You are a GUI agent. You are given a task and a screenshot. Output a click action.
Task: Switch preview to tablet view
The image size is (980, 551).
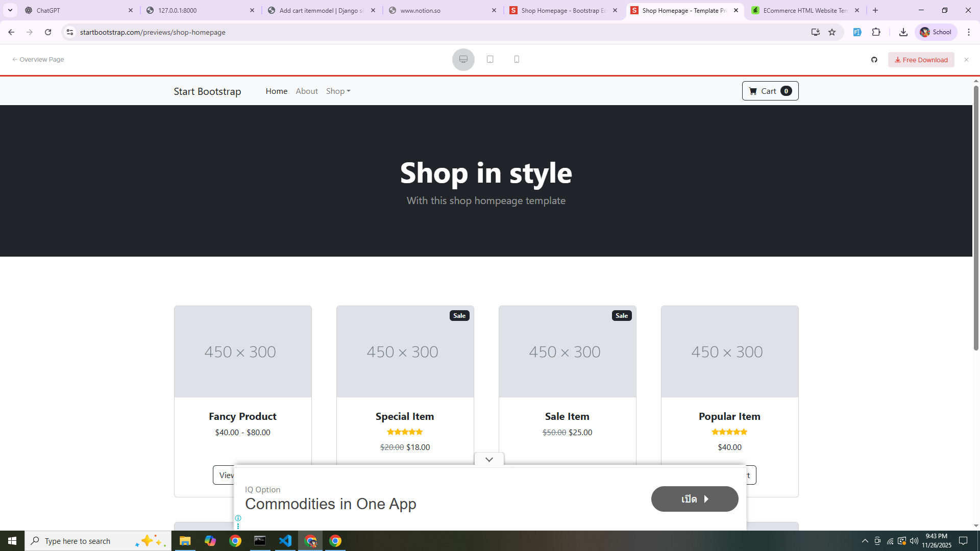tap(490, 59)
